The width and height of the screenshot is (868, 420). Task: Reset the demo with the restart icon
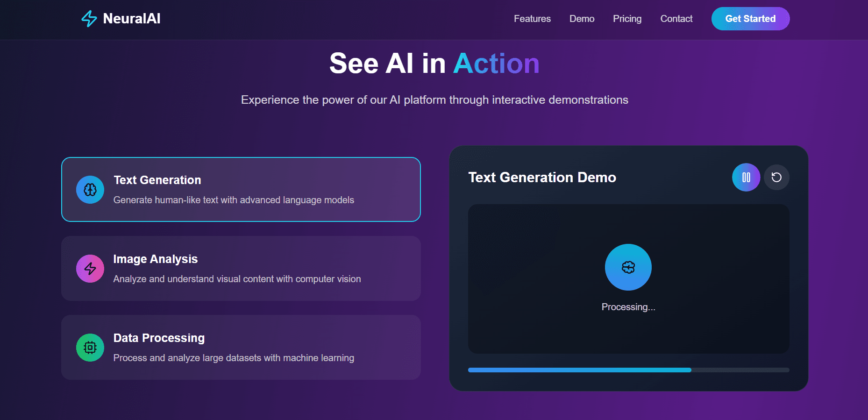point(776,178)
